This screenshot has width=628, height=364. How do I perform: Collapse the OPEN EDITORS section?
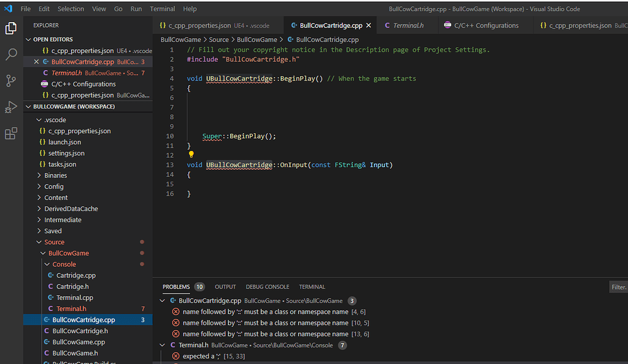pyautogui.click(x=28, y=39)
